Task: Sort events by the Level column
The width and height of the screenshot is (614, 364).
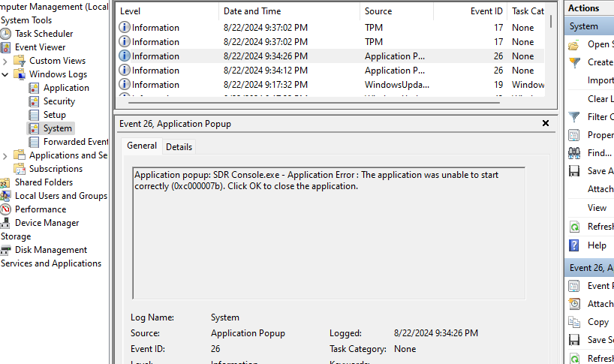Action: click(x=167, y=11)
